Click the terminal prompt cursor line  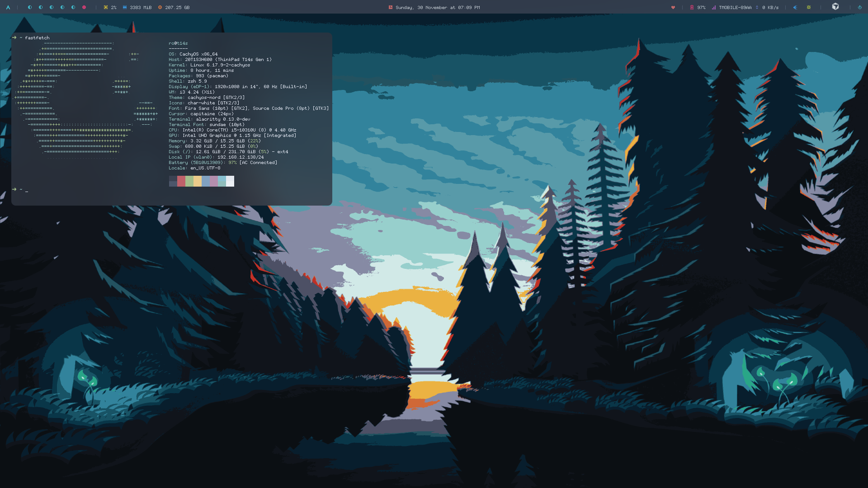[x=27, y=190]
